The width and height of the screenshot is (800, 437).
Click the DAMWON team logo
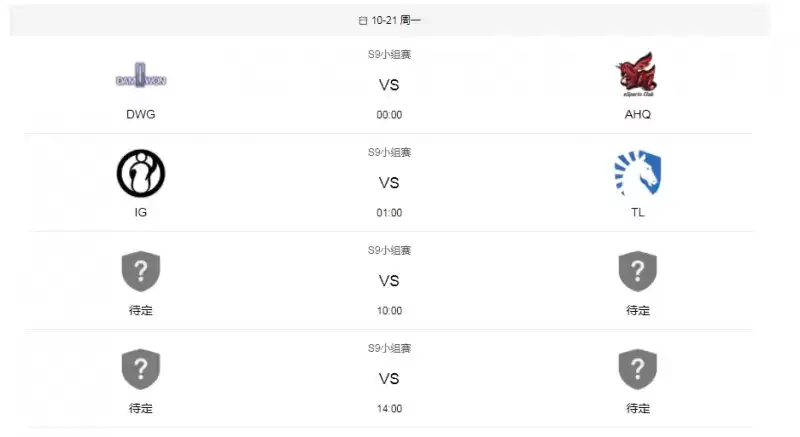(141, 74)
